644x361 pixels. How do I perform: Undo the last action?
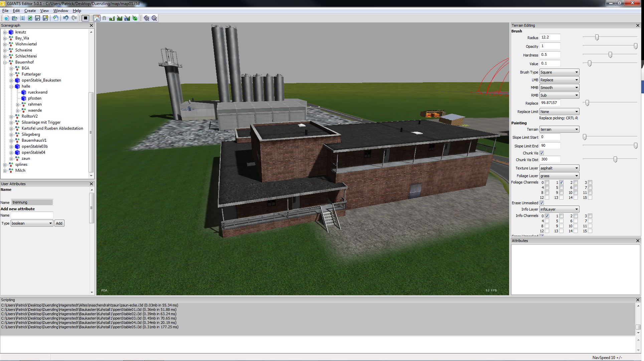66,18
